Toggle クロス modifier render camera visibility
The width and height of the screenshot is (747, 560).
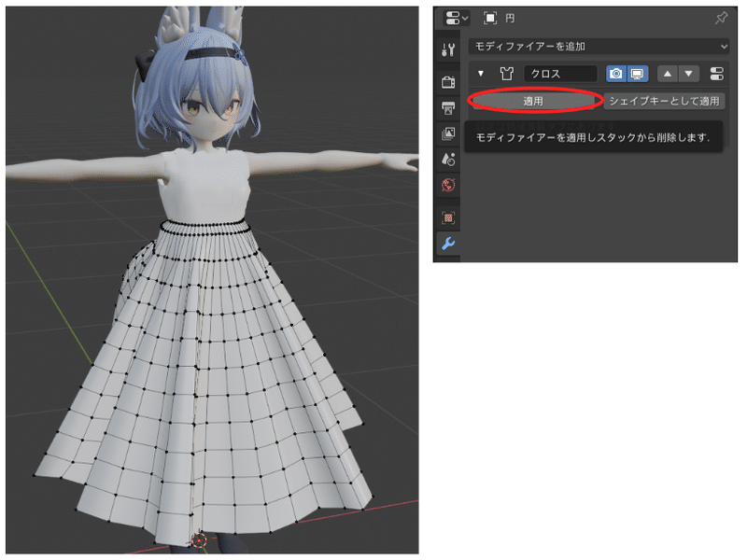click(616, 74)
